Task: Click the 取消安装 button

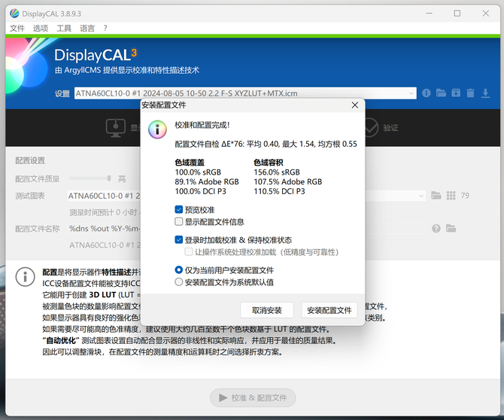Action: tap(267, 310)
